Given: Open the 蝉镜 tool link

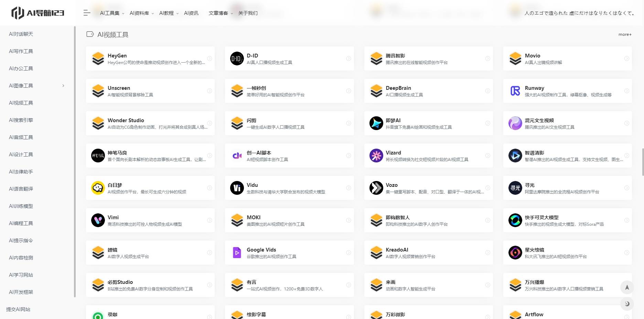Looking at the screenshot, I should 150,253.
